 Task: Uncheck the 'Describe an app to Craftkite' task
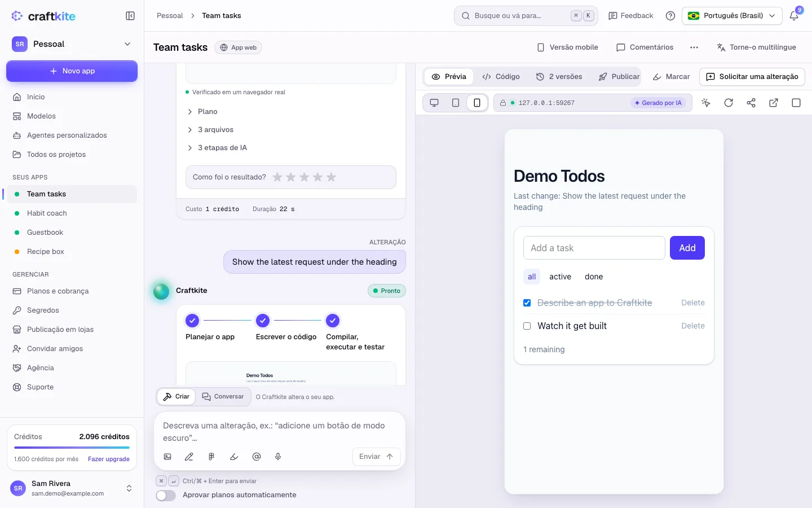pos(527,303)
